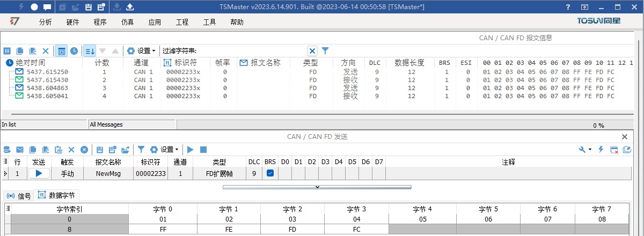Collapse the panel with the chevron splitter
Viewport: 644px width, 236px height.
pos(317,187)
